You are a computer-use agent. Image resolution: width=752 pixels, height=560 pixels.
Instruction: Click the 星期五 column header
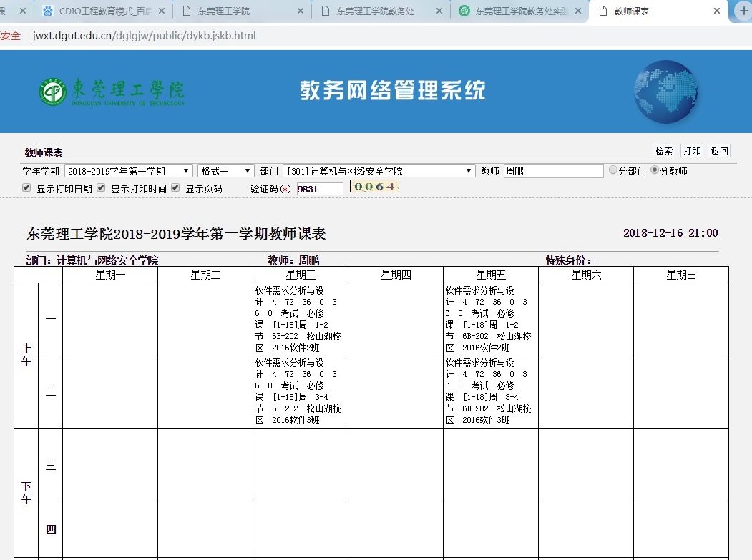click(491, 275)
